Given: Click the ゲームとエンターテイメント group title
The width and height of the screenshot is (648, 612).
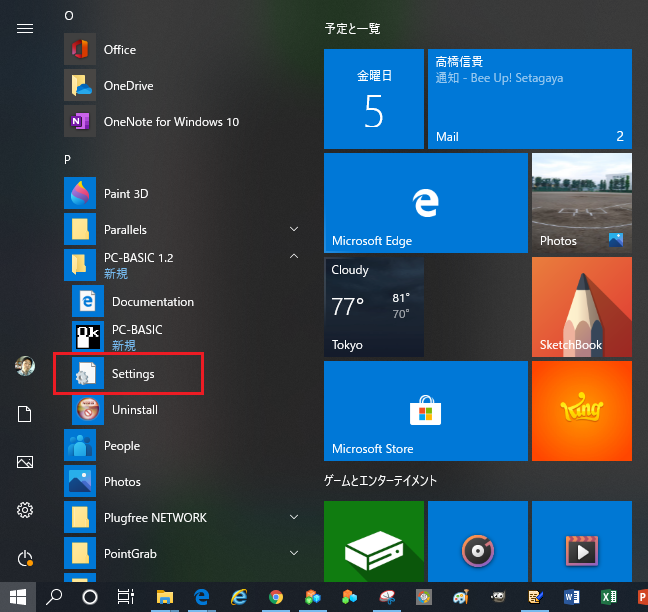Looking at the screenshot, I should click(x=380, y=481).
